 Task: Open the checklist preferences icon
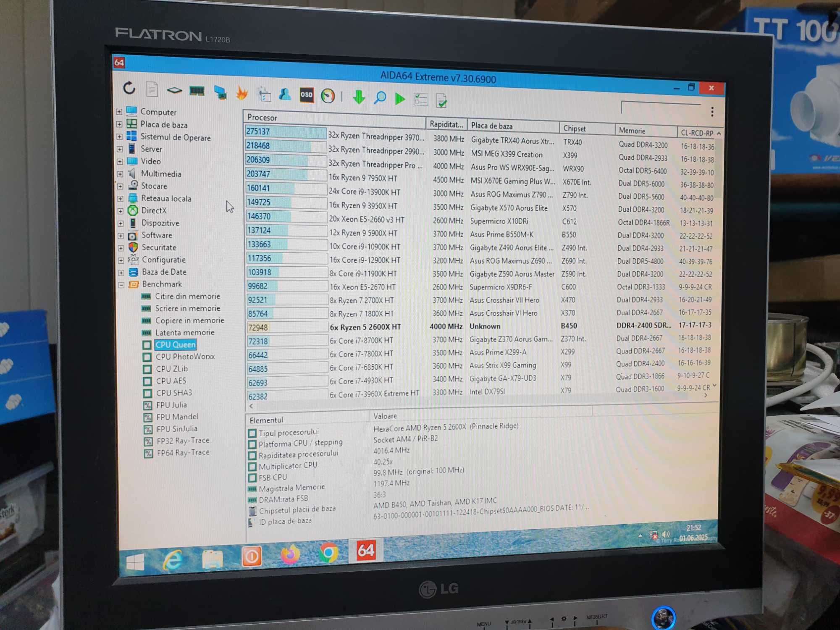click(420, 100)
